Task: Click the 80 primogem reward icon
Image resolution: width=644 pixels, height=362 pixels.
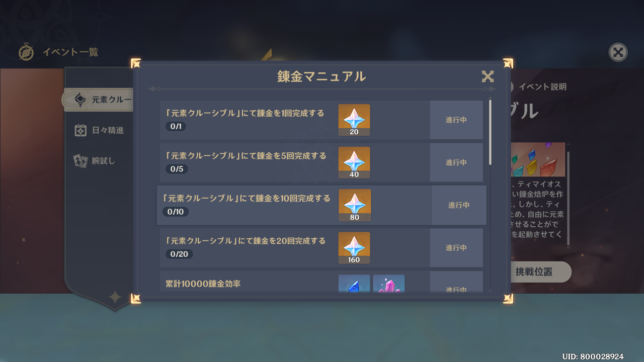Action: point(355,205)
